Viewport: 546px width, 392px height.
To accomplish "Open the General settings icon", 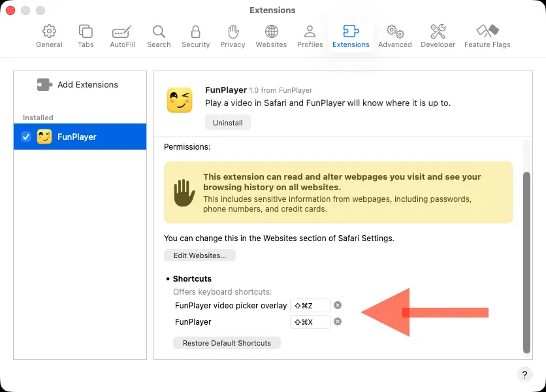I will (x=49, y=35).
